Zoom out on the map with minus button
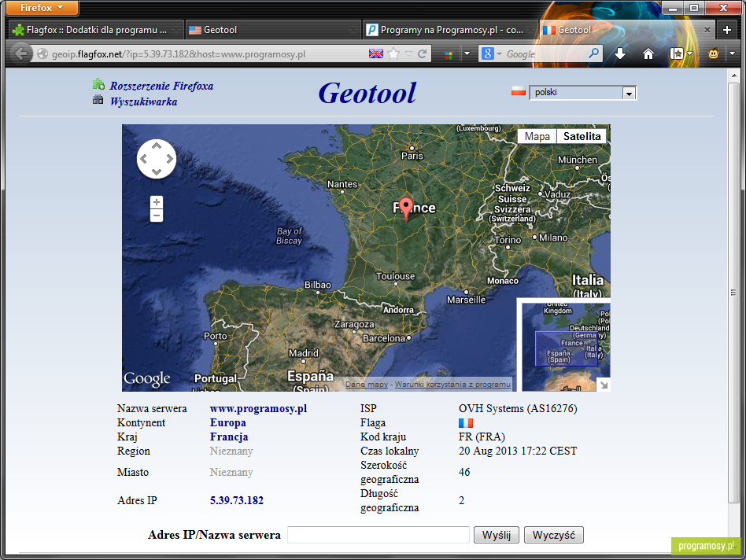746x560 pixels. [157, 216]
